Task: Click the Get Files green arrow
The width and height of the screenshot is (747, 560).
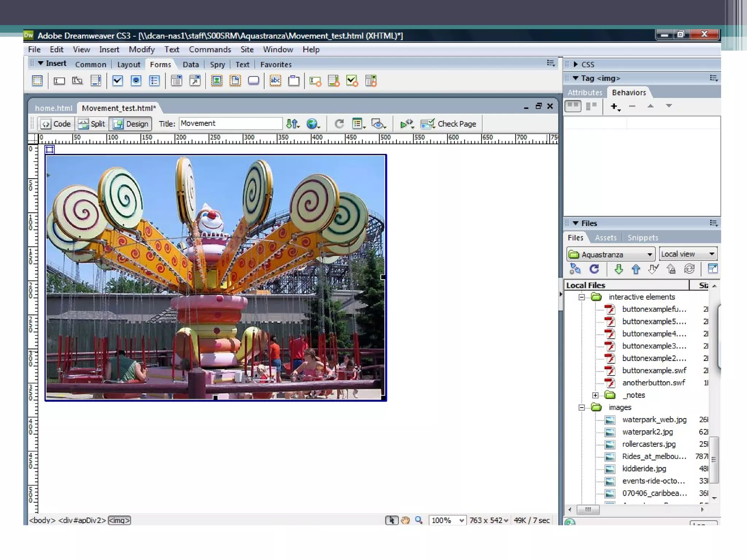Action: pyautogui.click(x=618, y=269)
